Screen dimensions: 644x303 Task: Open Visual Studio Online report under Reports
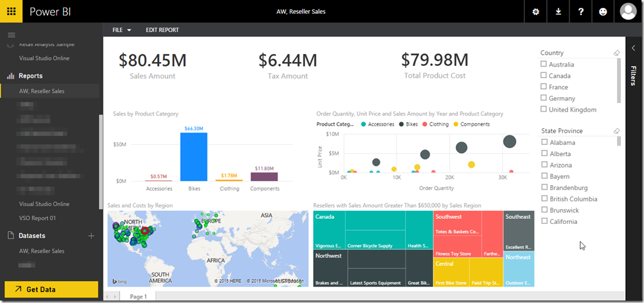tap(44, 204)
